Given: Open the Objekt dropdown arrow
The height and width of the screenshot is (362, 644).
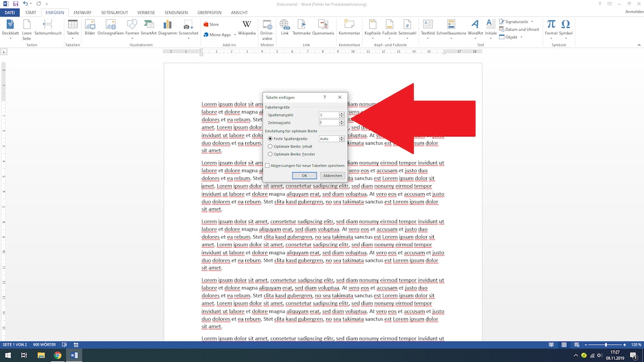Looking at the screenshot, I should [521, 38].
